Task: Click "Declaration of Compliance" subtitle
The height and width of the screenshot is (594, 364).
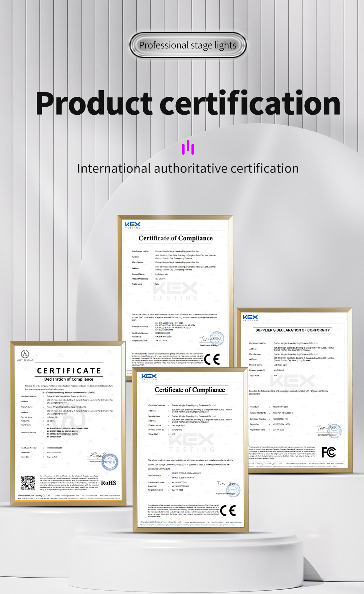Action: point(69,379)
